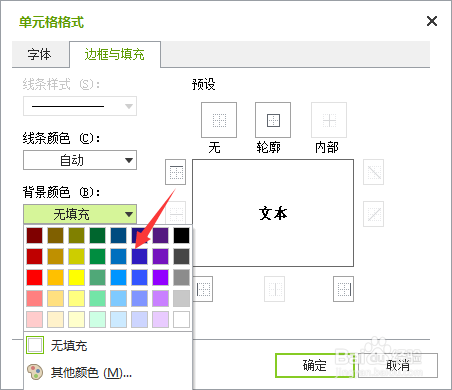Pick the pure red swatch

(35, 277)
